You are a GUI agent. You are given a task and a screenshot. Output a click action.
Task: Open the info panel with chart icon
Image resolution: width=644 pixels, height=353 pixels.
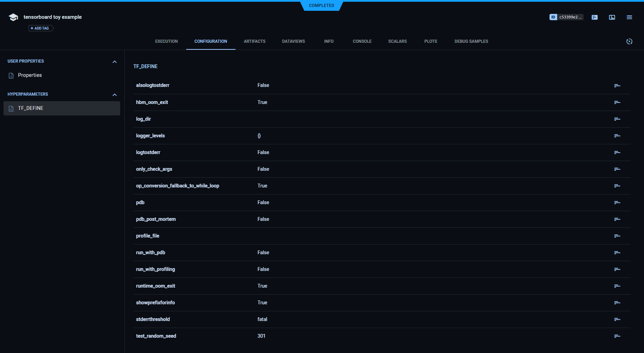pos(612,17)
